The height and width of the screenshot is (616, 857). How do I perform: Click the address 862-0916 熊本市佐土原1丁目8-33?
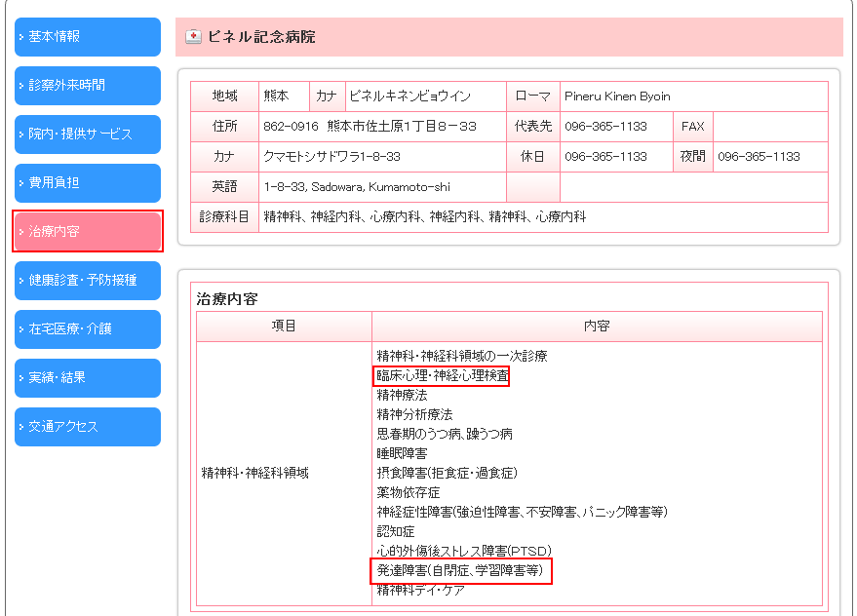[x=370, y=127]
